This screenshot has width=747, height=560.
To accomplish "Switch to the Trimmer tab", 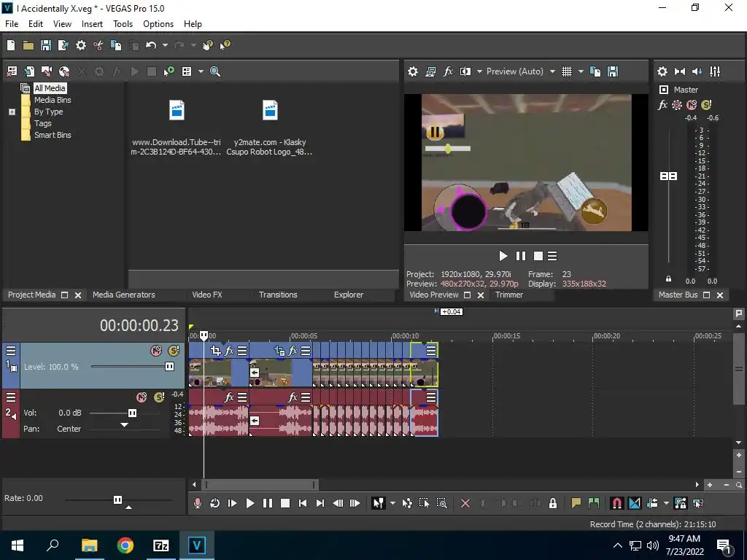I will pyautogui.click(x=508, y=295).
